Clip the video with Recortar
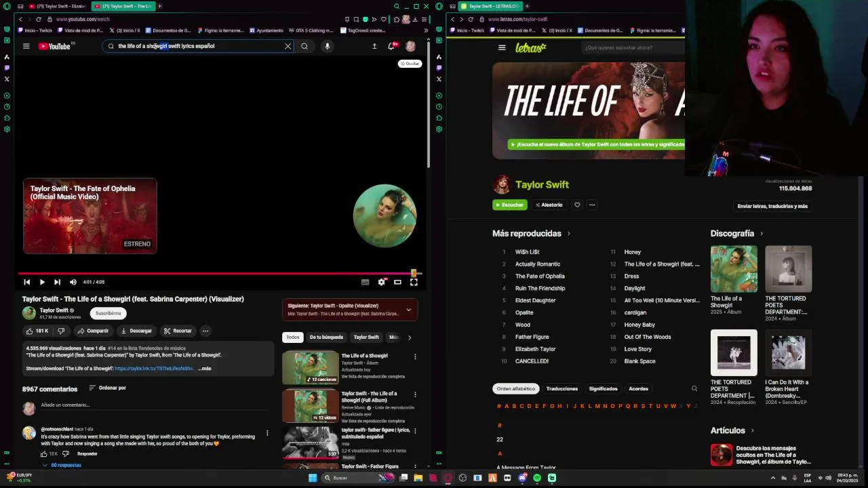The width and height of the screenshot is (868, 488). [x=178, y=331]
